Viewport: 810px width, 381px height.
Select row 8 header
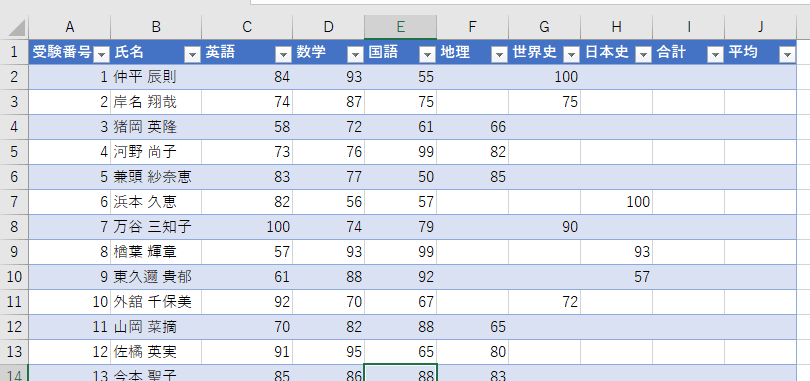click(14, 227)
